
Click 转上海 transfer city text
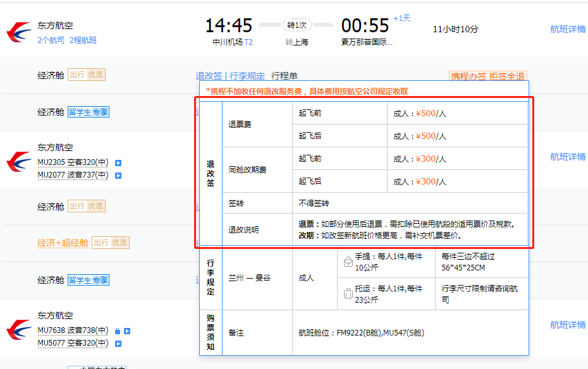(x=297, y=42)
